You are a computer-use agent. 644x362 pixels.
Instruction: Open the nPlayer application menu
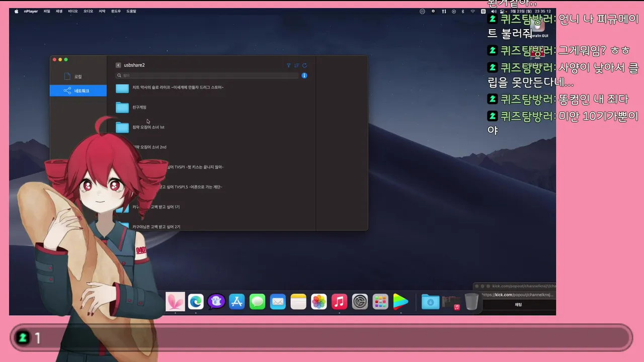pos(31,11)
